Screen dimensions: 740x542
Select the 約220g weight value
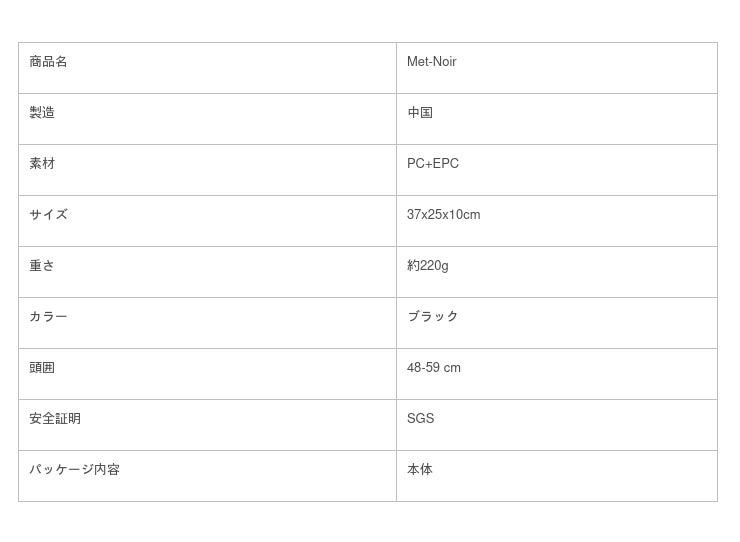click(427, 266)
